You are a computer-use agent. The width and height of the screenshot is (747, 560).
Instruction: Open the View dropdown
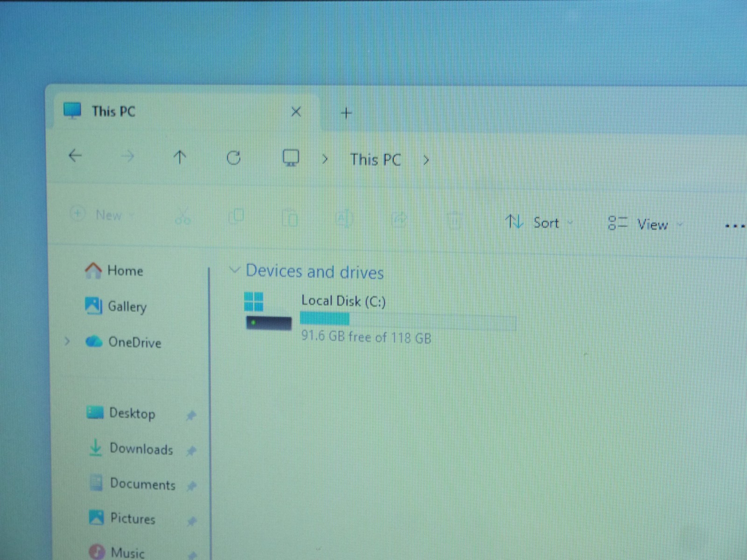tap(645, 224)
